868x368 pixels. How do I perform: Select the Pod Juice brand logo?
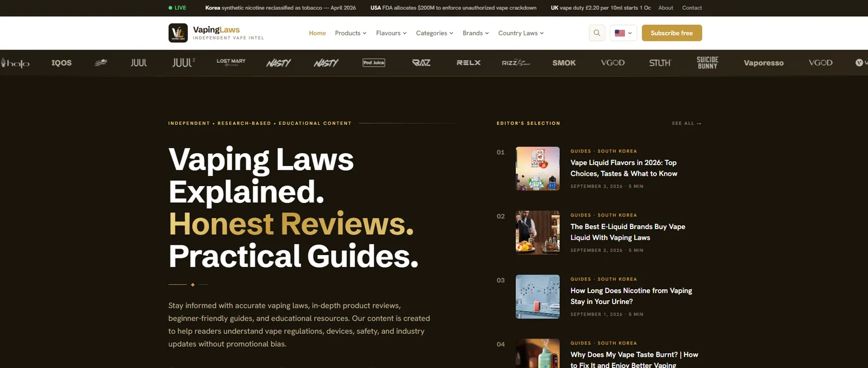pos(374,63)
